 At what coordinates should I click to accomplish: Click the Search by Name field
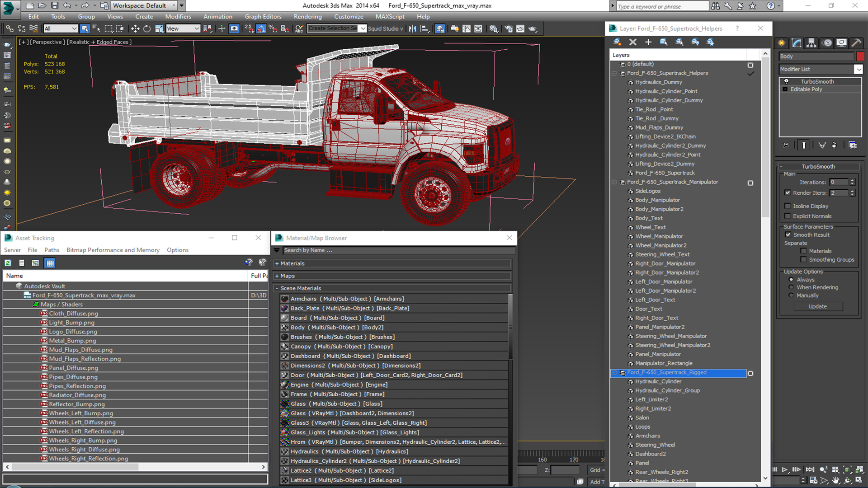tap(399, 250)
